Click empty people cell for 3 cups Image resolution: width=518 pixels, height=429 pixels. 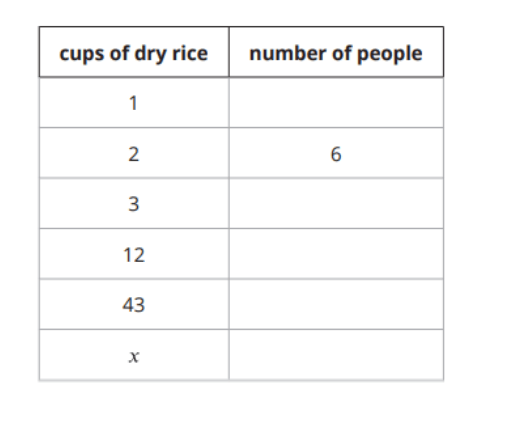336,204
